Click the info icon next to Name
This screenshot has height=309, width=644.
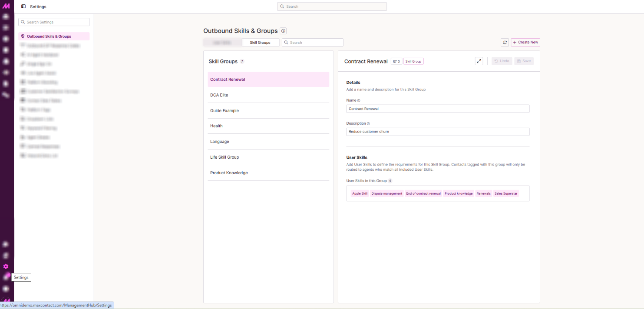(x=359, y=100)
